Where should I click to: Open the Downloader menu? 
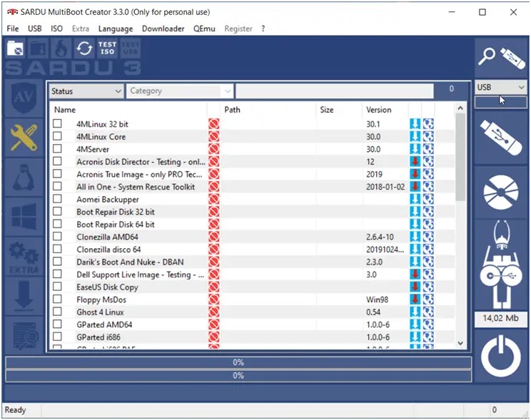(x=163, y=29)
